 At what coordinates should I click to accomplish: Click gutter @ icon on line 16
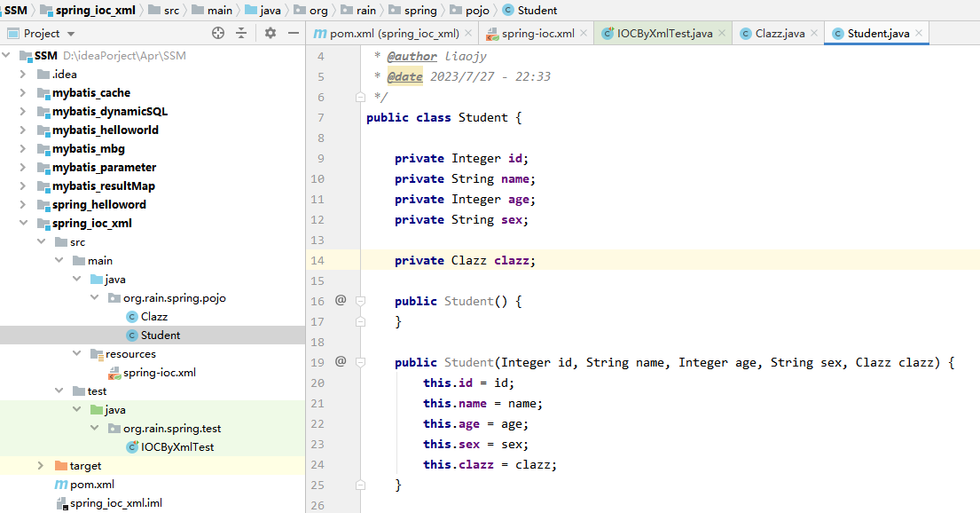[341, 300]
